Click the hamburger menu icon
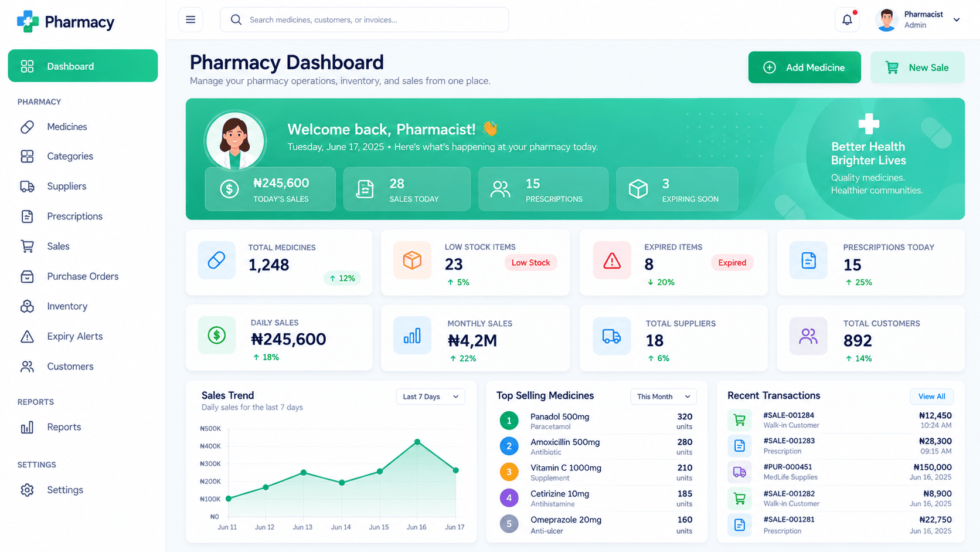The image size is (980, 552). point(190,20)
